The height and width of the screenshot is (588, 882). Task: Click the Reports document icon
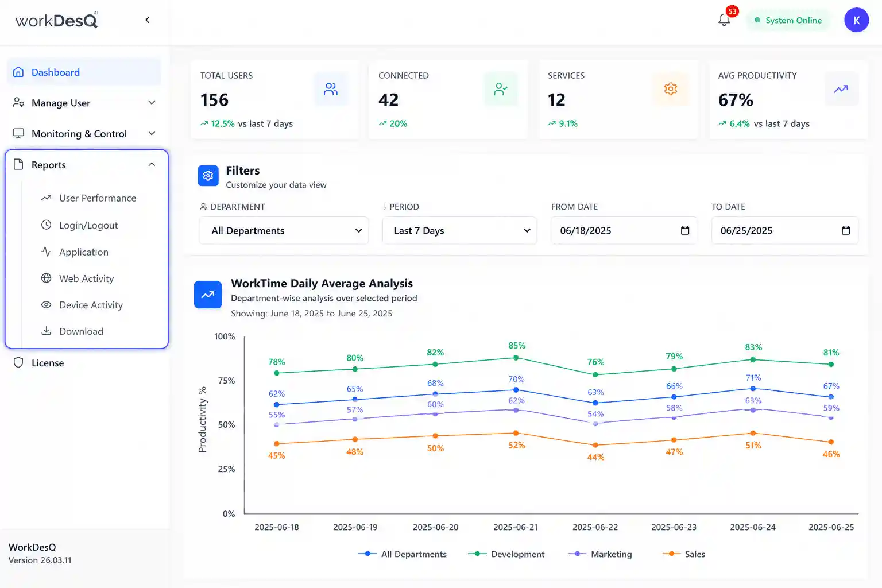pyautogui.click(x=18, y=164)
